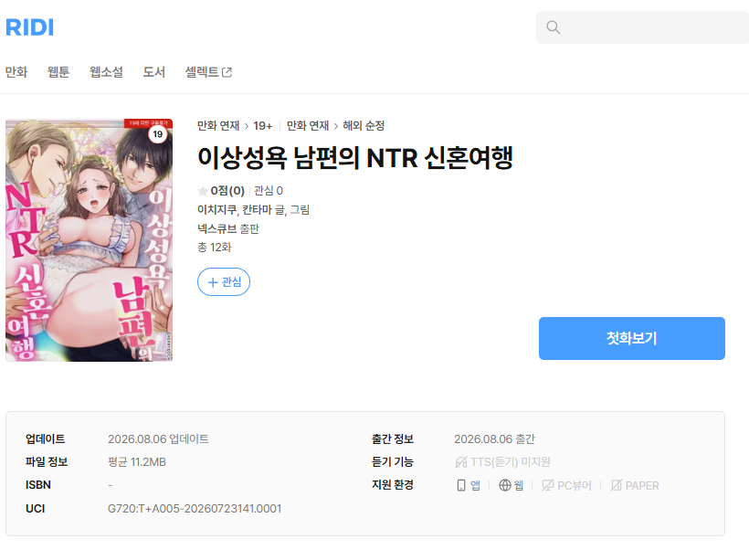Screen dimensions: 749x560
Task: Click the 2026.08.06 업데이트 value
Action: coord(158,439)
